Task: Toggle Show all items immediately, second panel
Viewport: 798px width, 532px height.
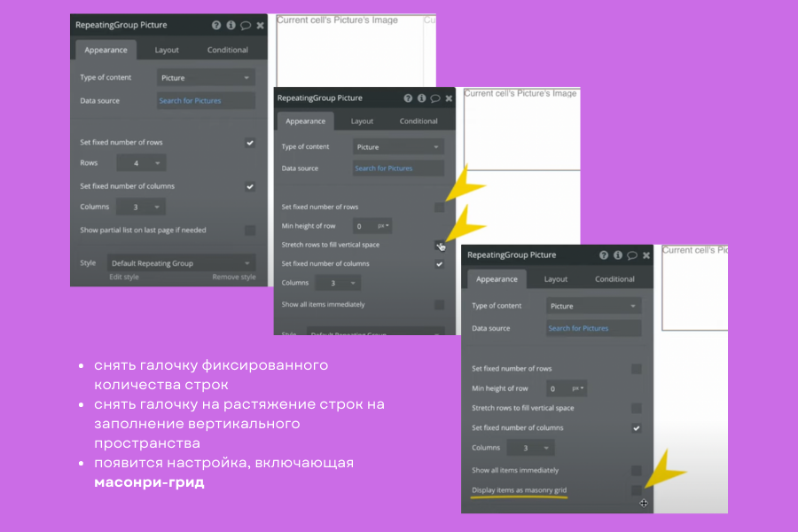Action: (x=439, y=304)
